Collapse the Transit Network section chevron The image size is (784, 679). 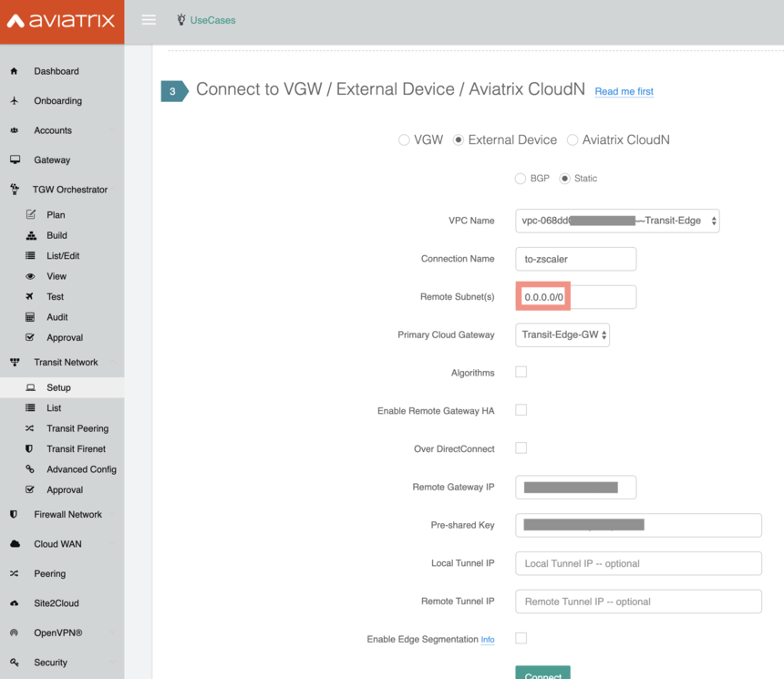pos(112,362)
